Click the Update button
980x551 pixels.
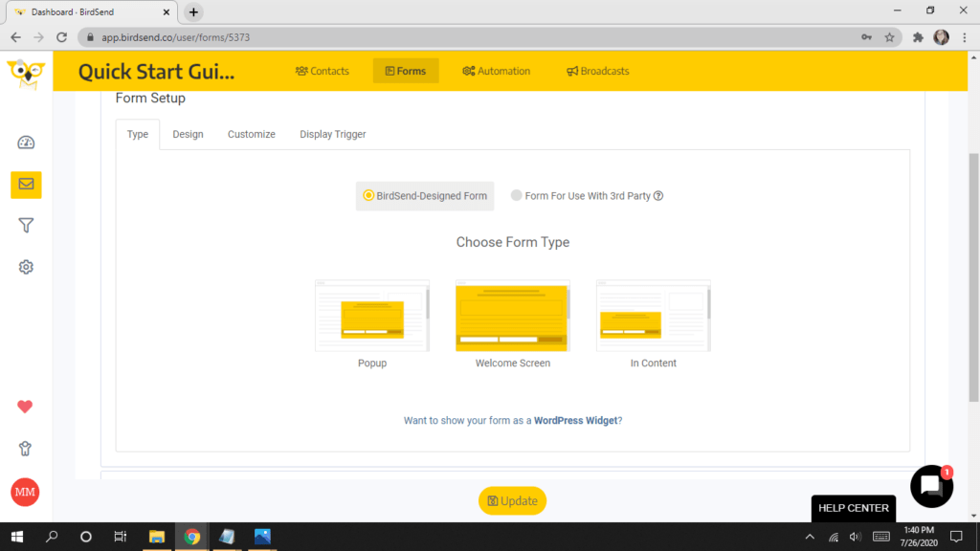[513, 500]
